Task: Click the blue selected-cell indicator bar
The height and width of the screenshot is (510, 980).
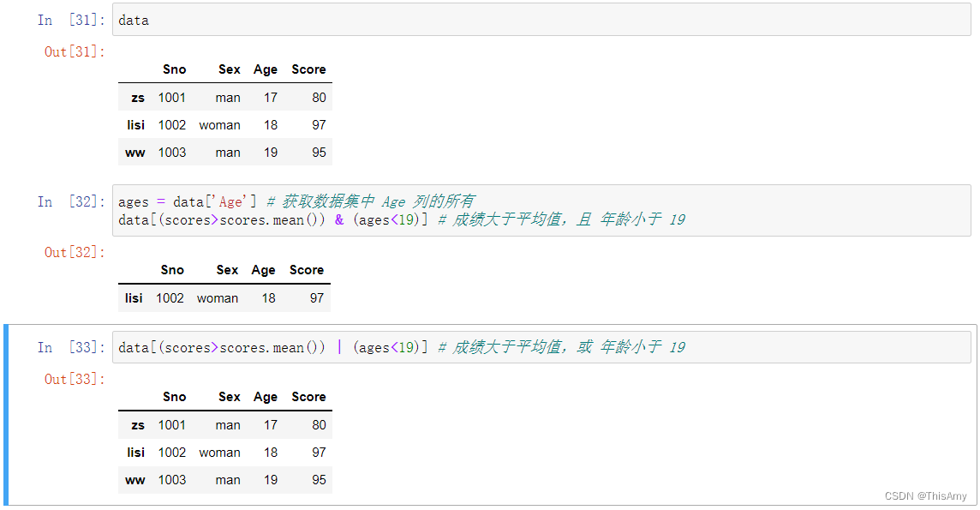Action: click(x=6, y=414)
